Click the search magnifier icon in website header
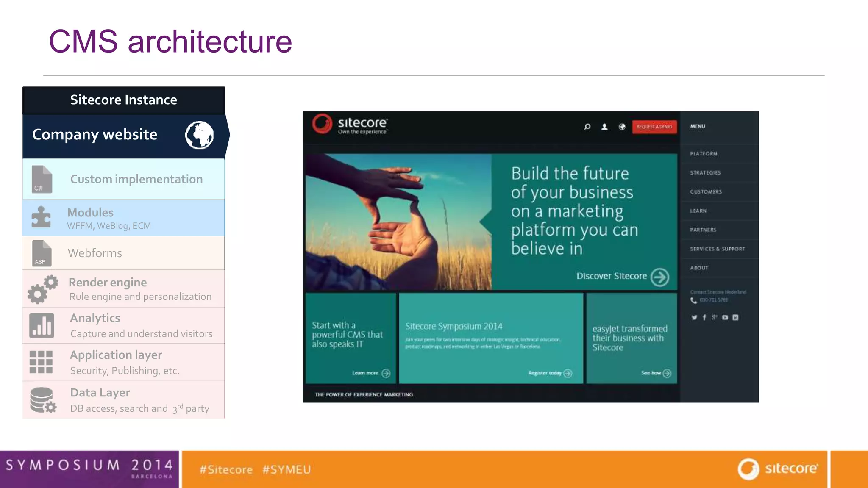 [587, 127]
